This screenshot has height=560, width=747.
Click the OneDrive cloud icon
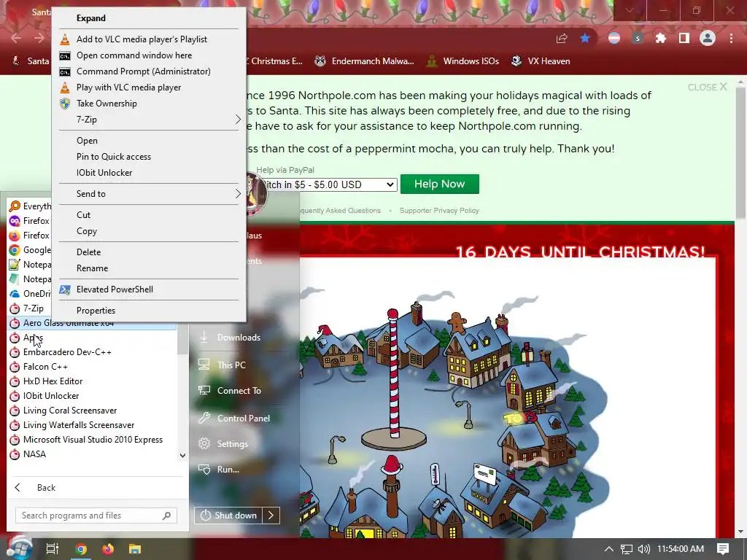(15, 294)
